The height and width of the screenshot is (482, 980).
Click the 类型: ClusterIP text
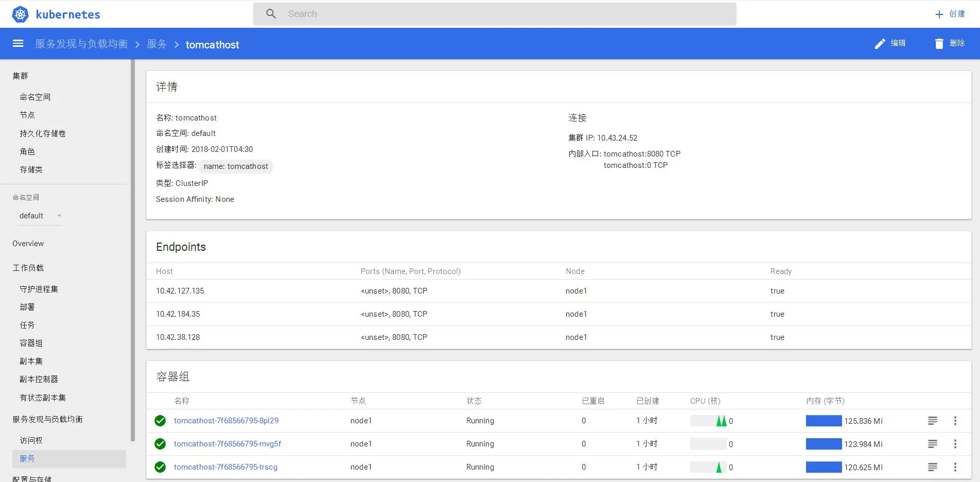(182, 183)
